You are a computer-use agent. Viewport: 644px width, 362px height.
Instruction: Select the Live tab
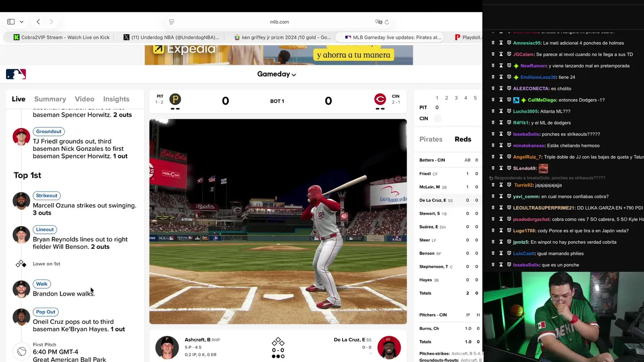[x=19, y=99]
